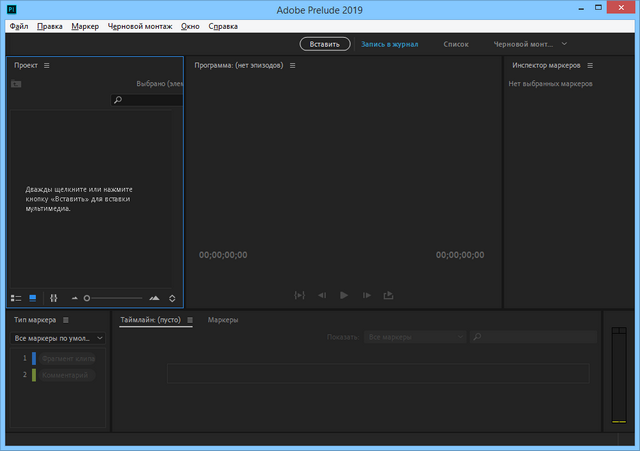Click the play in-to-out icon
Screen dimensions: 640x451
click(299, 295)
